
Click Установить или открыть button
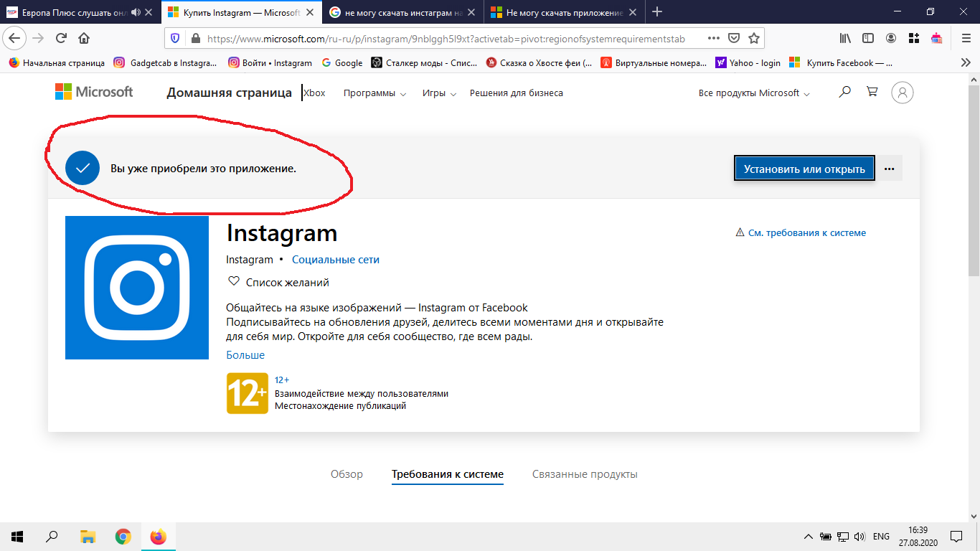point(804,169)
